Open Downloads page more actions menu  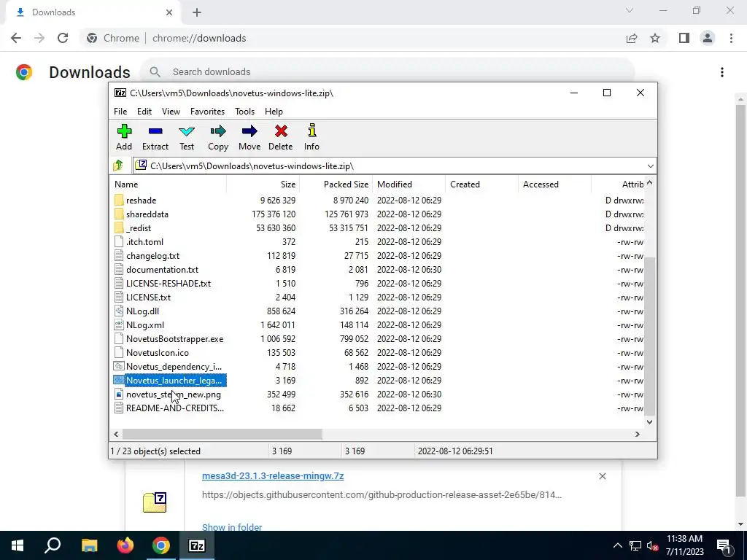(722, 72)
